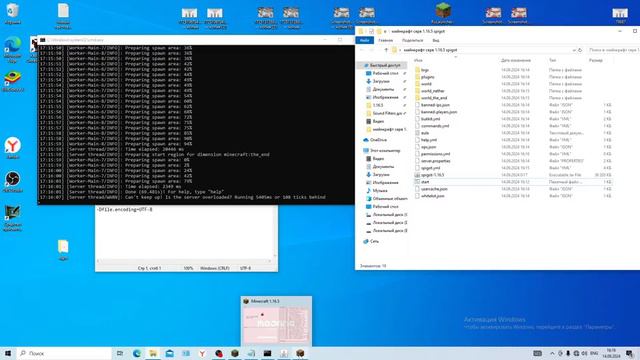
Task: Select the server.properties file
Action: click(436, 161)
